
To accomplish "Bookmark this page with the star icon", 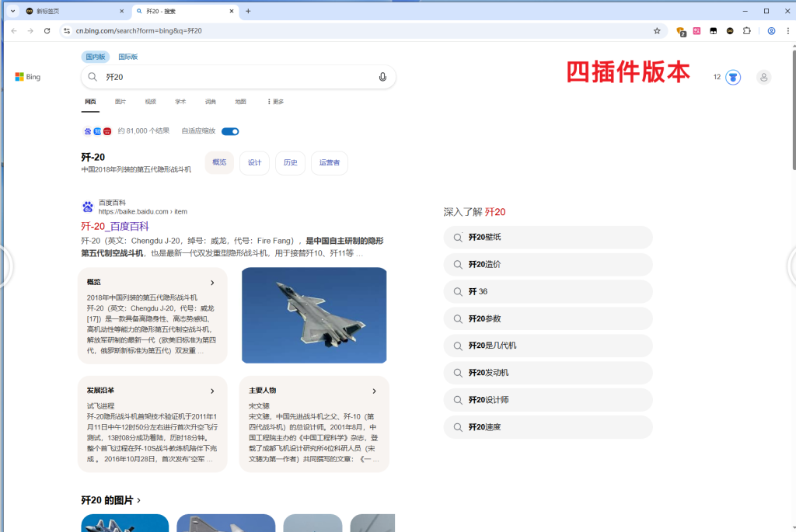I will (657, 31).
